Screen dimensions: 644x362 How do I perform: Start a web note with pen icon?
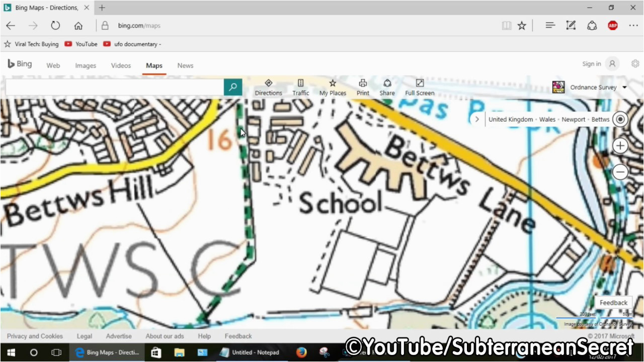pyautogui.click(x=571, y=26)
